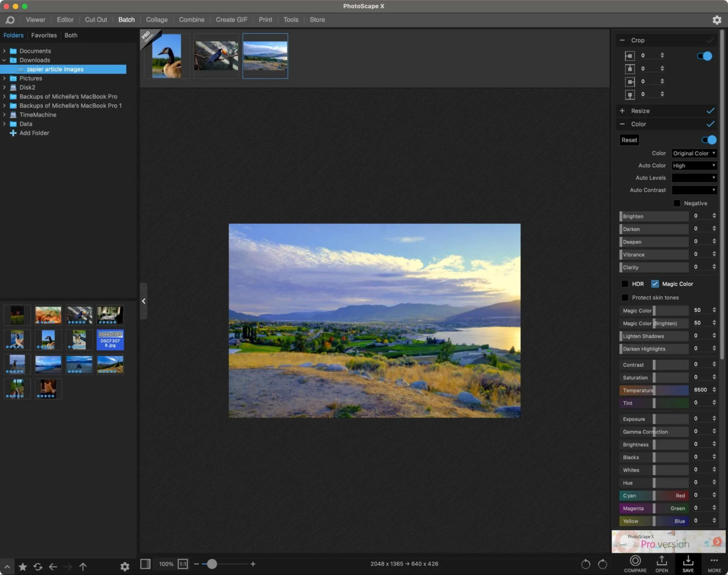Open the Auto Color level dropdown
The height and width of the screenshot is (575, 728).
693,165
